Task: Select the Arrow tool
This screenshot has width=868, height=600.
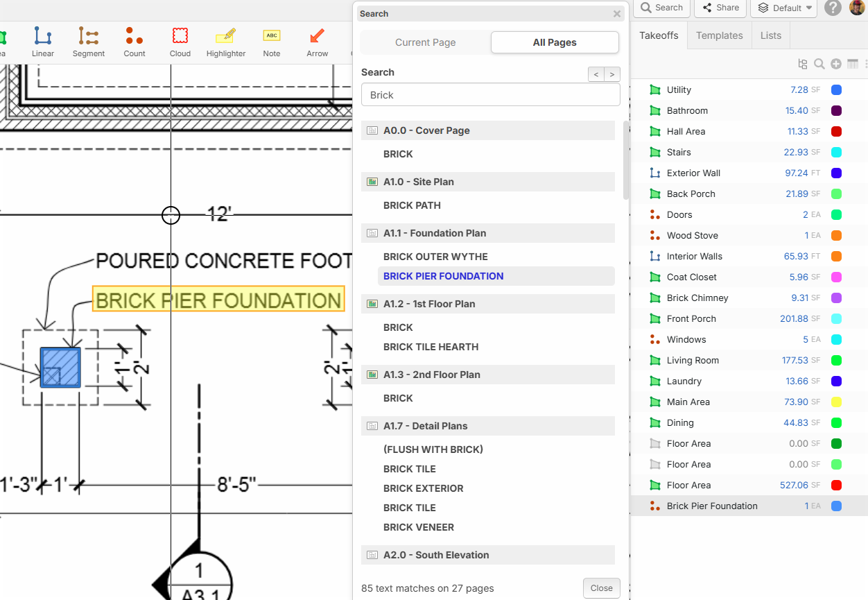Action: pos(318,42)
